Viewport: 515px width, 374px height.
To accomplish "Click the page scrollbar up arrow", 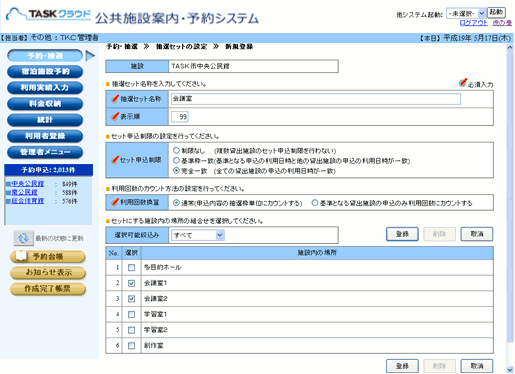I will pos(510,48).
